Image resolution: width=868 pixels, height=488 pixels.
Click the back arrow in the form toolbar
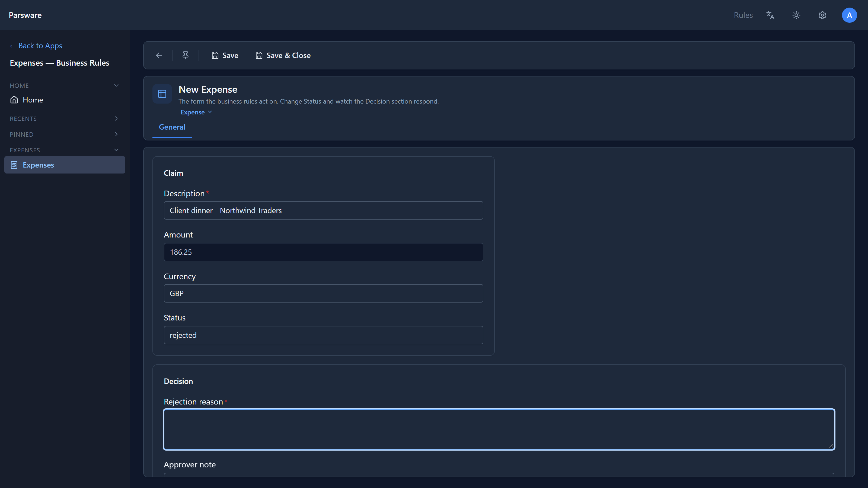pyautogui.click(x=159, y=55)
